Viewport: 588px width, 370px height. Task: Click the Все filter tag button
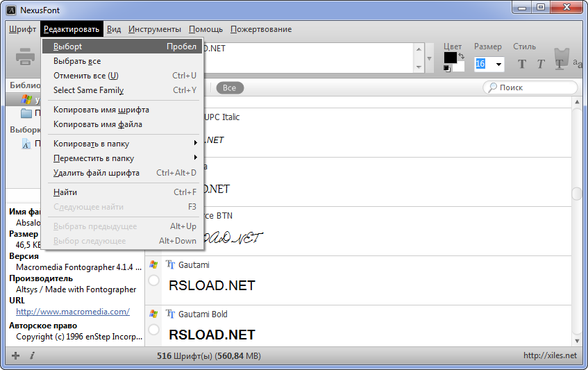tap(230, 87)
